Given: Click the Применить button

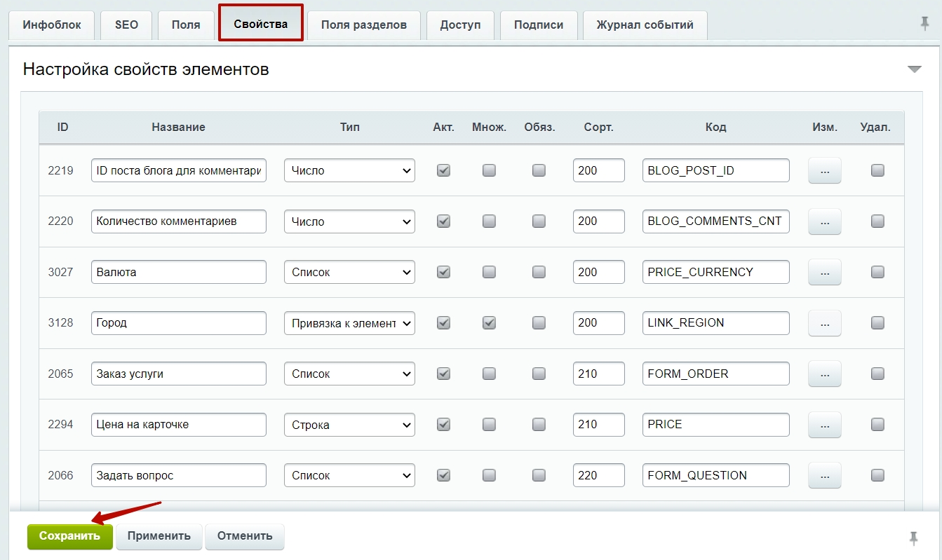Looking at the screenshot, I should pos(159,536).
